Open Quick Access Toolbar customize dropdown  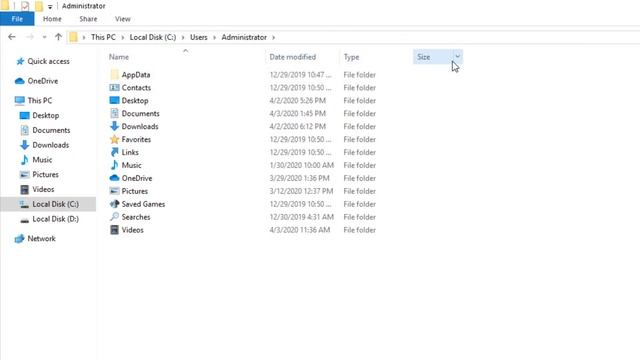pyautogui.click(x=50, y=7)
